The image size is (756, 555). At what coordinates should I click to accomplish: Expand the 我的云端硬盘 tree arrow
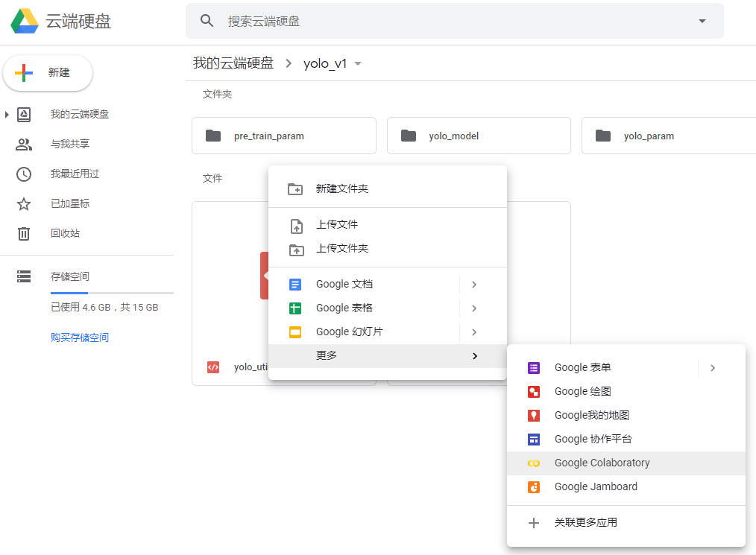coord(7,115)
